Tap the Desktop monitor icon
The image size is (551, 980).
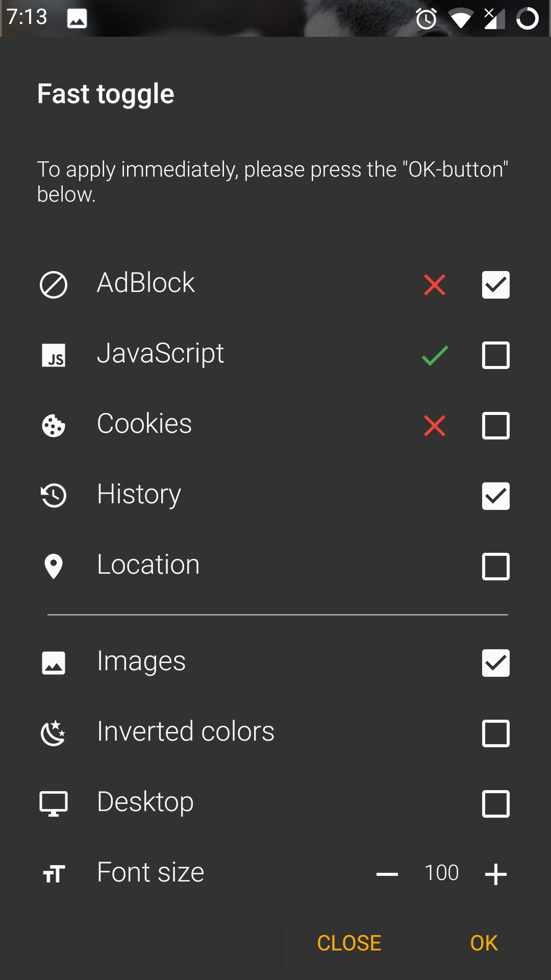click(54, 804)
